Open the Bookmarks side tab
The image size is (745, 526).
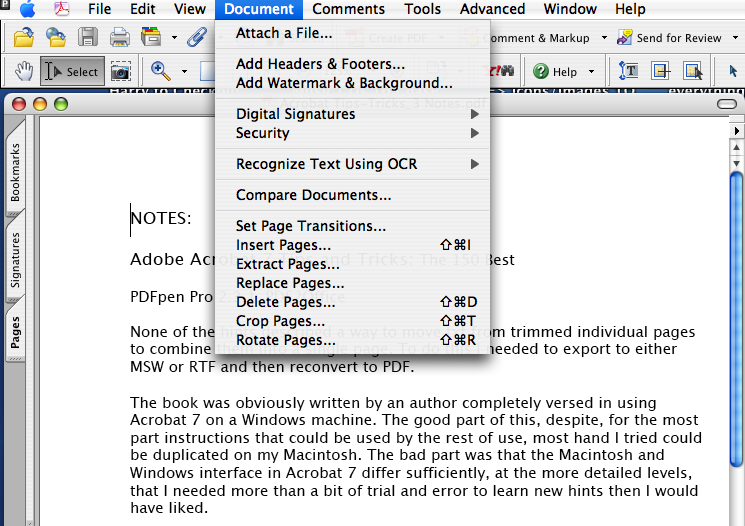point(15,172)
